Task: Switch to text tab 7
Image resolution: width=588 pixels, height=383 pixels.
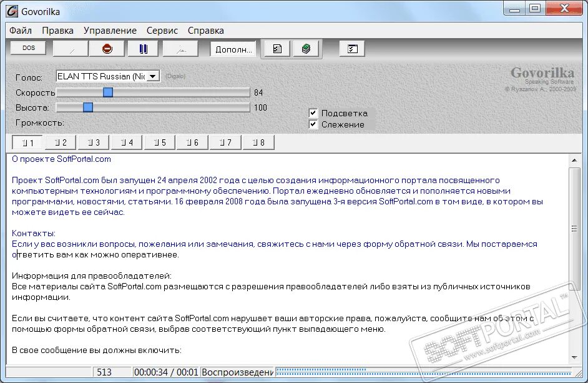Action: 225,142
